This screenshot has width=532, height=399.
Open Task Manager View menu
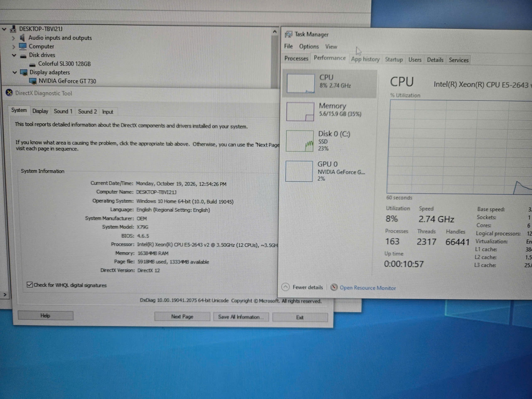331,47
